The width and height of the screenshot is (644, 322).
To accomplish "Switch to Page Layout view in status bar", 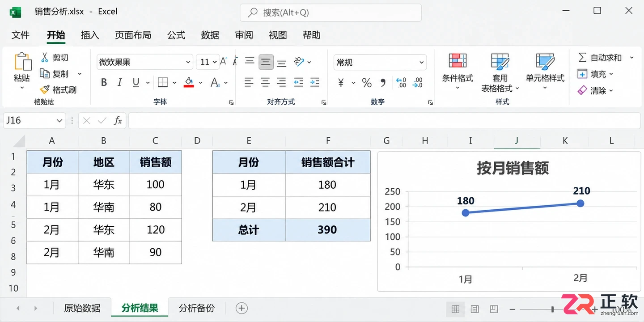I will point(475,309).
